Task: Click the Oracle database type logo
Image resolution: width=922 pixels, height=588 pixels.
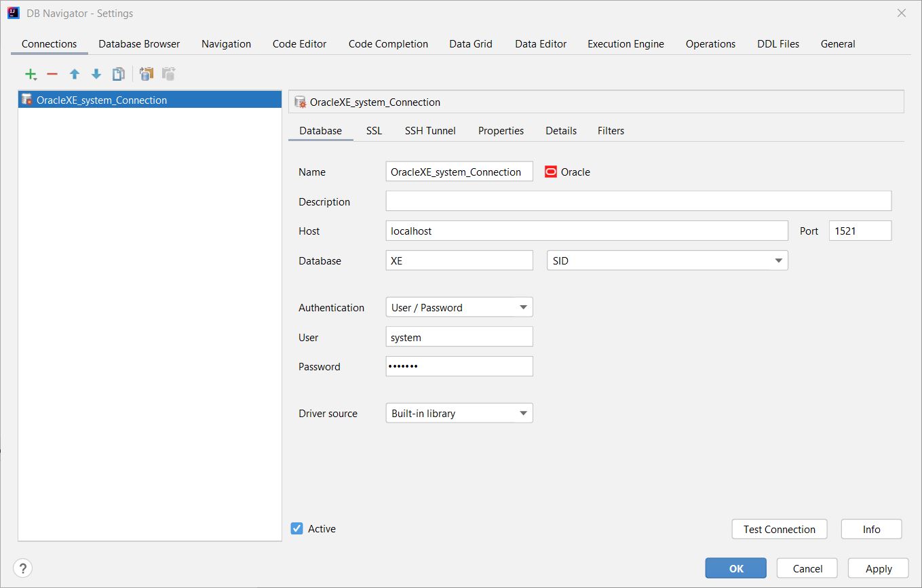Action: tap(551, 172)
